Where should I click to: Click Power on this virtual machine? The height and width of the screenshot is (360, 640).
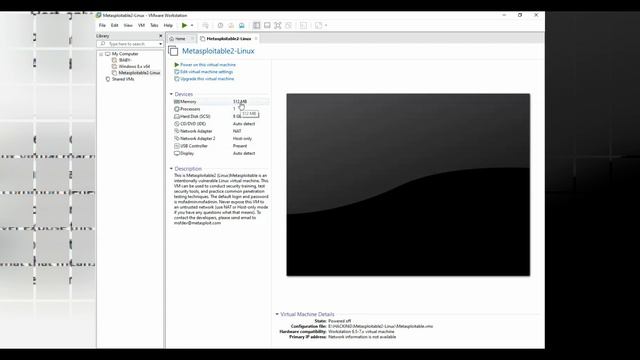[208, 65]
